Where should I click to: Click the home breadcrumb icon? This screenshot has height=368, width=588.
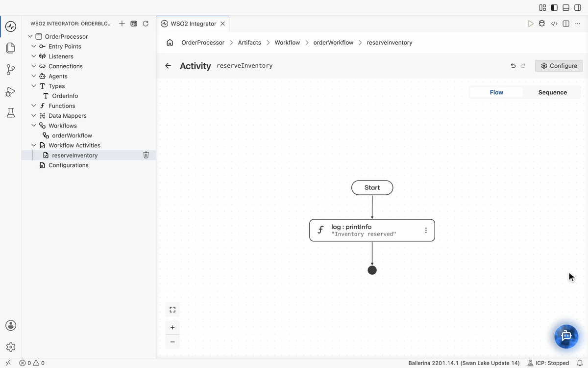(x=170, y=43)
